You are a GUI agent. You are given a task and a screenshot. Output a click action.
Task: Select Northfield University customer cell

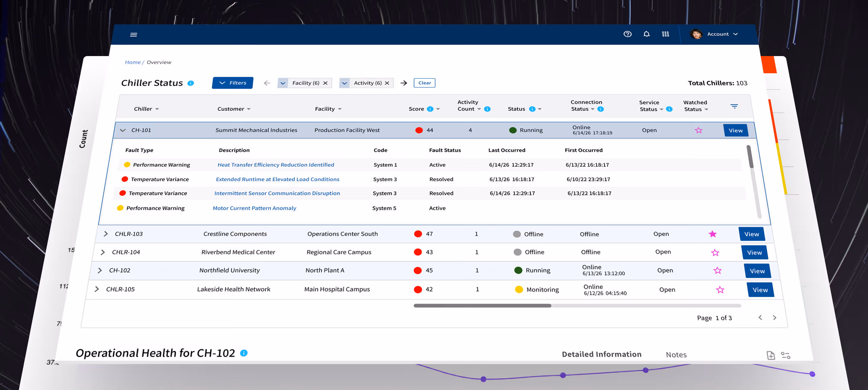[229, 270]
